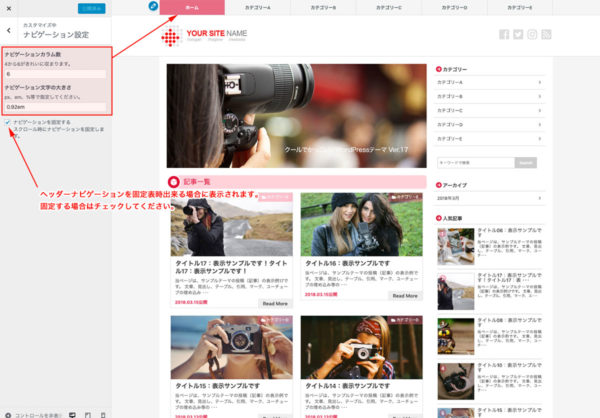The height and width of the screenshot is (418, 600).
Task: Open カテゴリーA in sidebar category list
Action: 489,82
